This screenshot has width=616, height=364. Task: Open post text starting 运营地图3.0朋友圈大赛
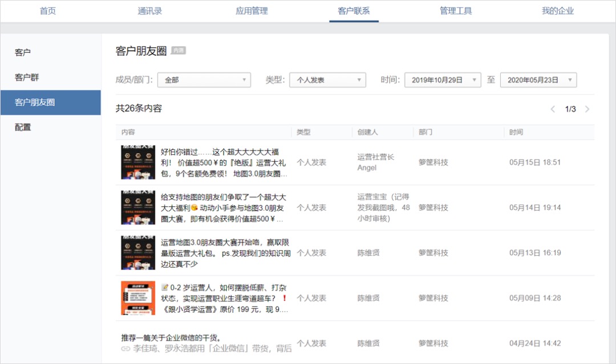tap(225, 253)
